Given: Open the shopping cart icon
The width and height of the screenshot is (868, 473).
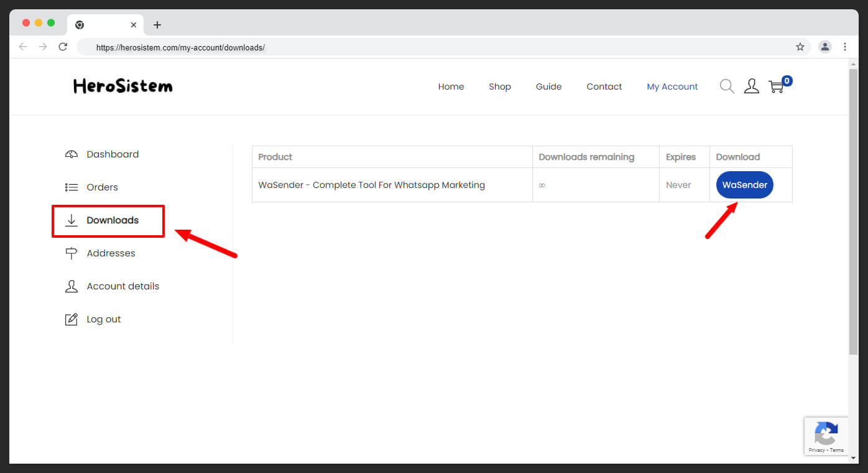Looking at the screenshot, I should click(x=777, y=87).
